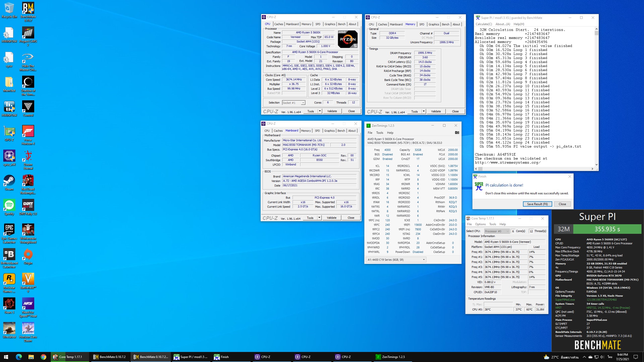Open Rockstar Games launcher desktop icon
Screen dimensions: 644x362
pyautogui.click(x=9, y=283)
